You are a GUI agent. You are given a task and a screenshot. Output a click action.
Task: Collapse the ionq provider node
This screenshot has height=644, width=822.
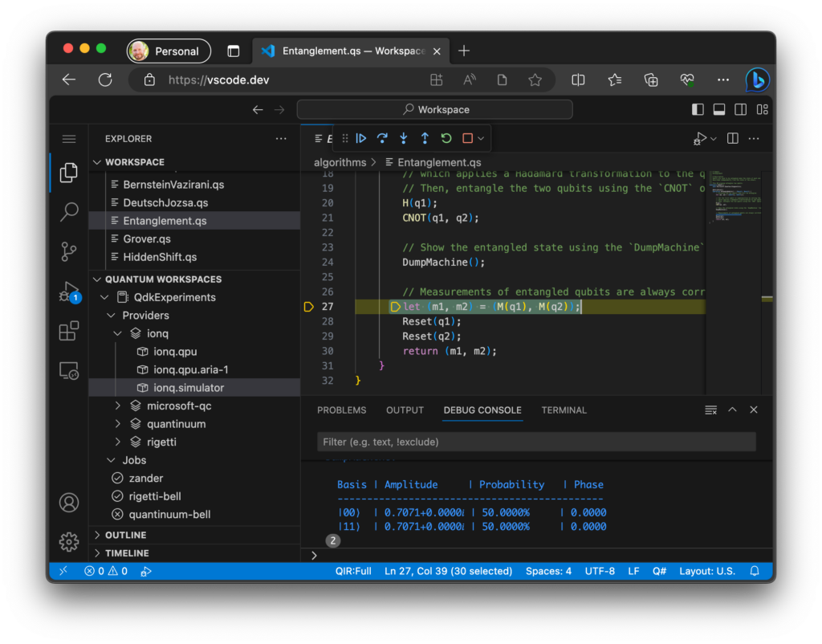(118, 333)
